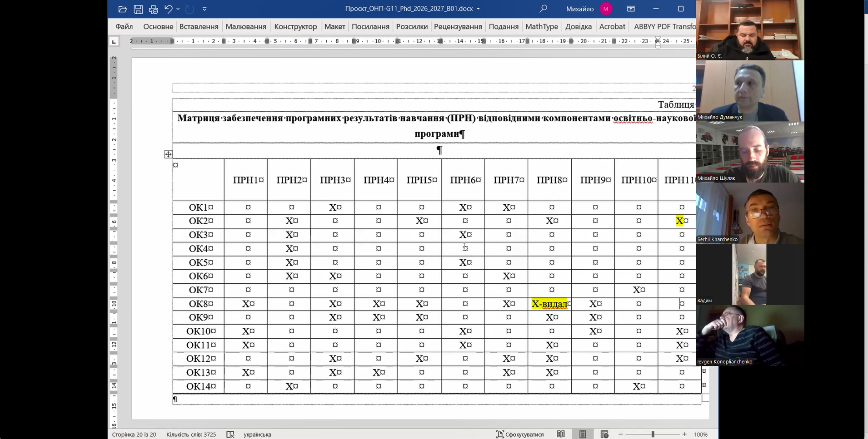Open the Рецензування ribbon tab
The height and width of the screenshot is (439, 868).
tap(458, 26)
